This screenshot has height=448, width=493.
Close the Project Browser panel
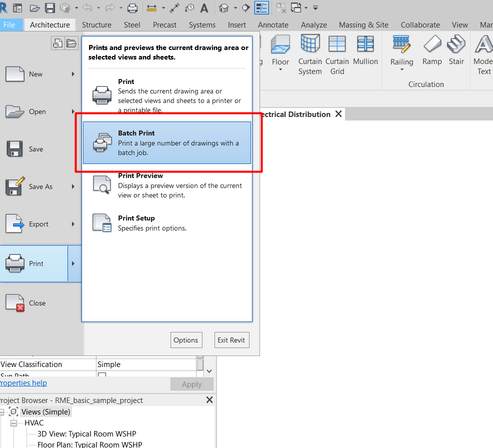click(209, 400)
